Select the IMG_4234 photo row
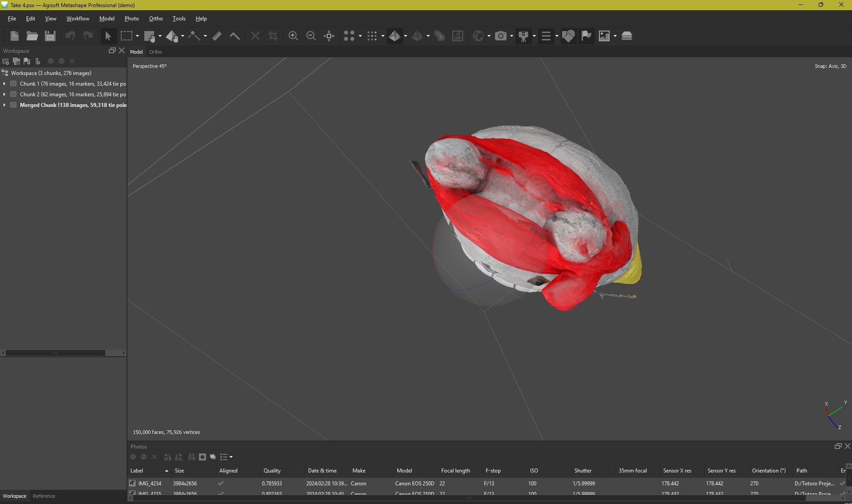Screen dimensions: 852x504 pyautogui.click(x=150, y=484)
